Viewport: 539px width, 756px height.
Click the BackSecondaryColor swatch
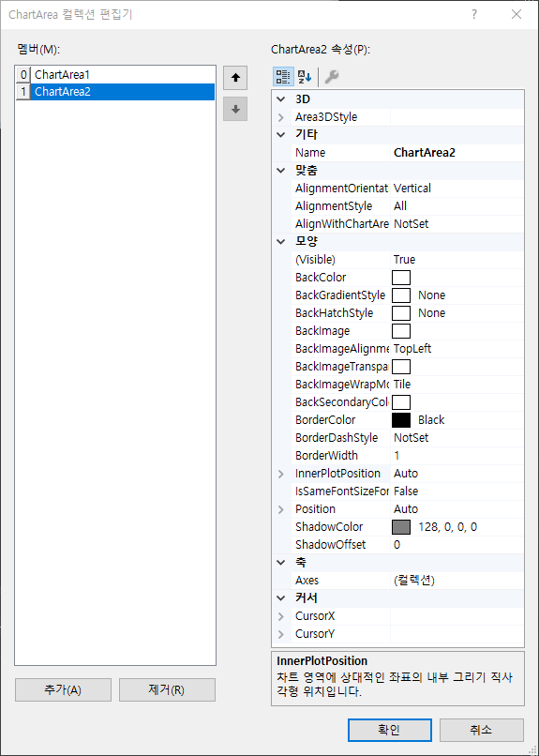click(x=401, y=402)
